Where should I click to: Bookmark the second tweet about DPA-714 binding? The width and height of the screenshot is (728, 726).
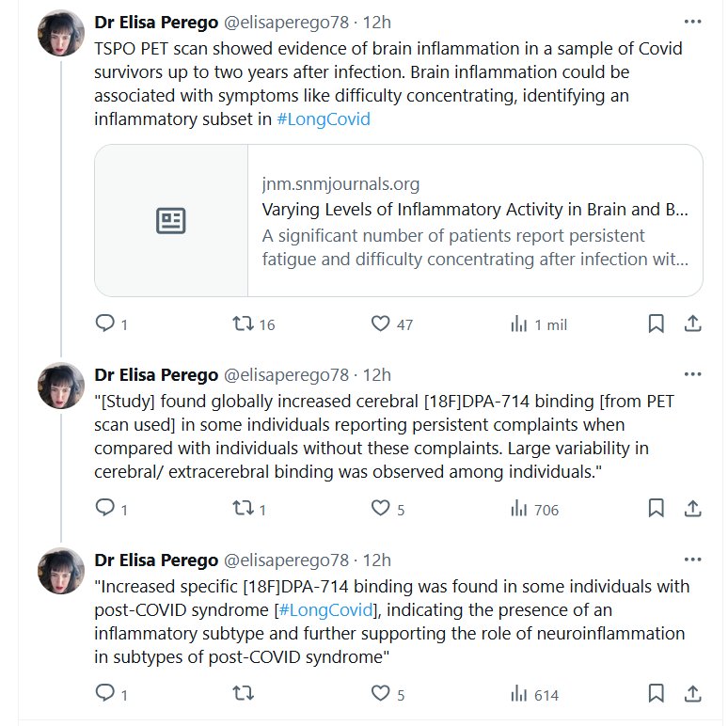click(656, 509)
